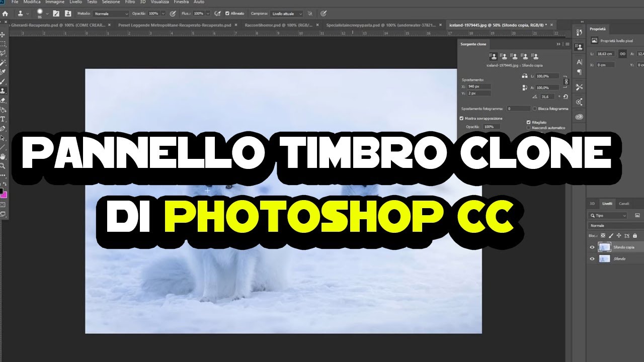Screen dimensions: 644x362
Task: Select the Clone Stamp tool in toolbox
Action: (3, 91)
